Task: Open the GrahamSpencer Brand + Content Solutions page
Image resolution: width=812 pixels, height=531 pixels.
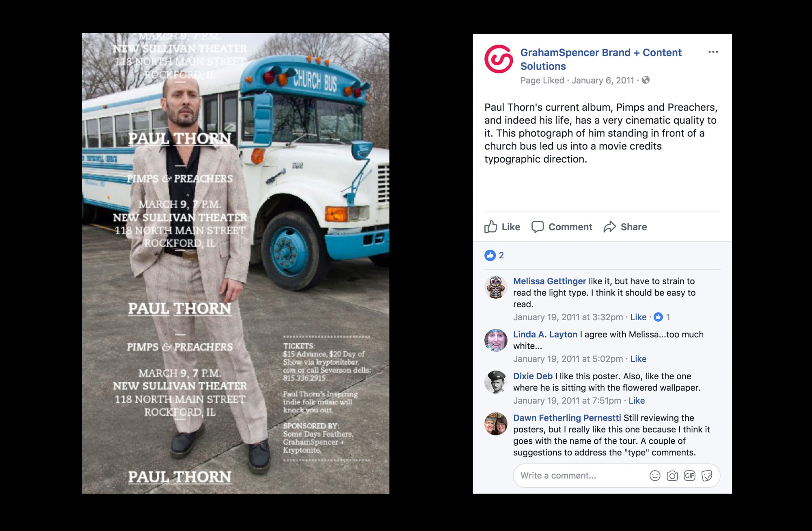Action: tap(601, 59)
